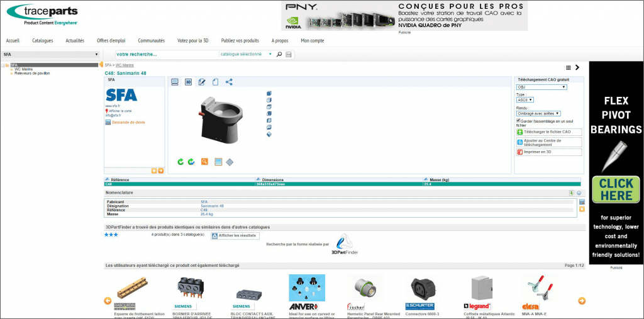Sort by the Référence column header
This screenshot has width=644, height=319.
119,180
